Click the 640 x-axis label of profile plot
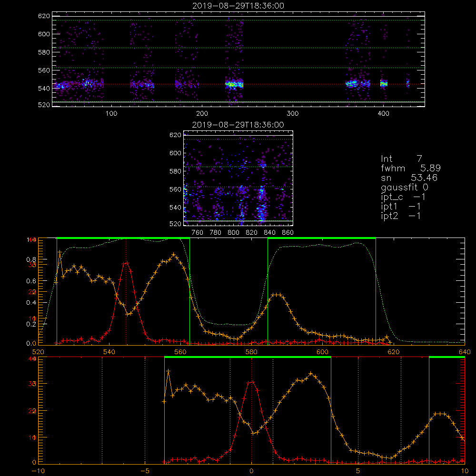Screen dimensions: 476x476 pos(465,352)
